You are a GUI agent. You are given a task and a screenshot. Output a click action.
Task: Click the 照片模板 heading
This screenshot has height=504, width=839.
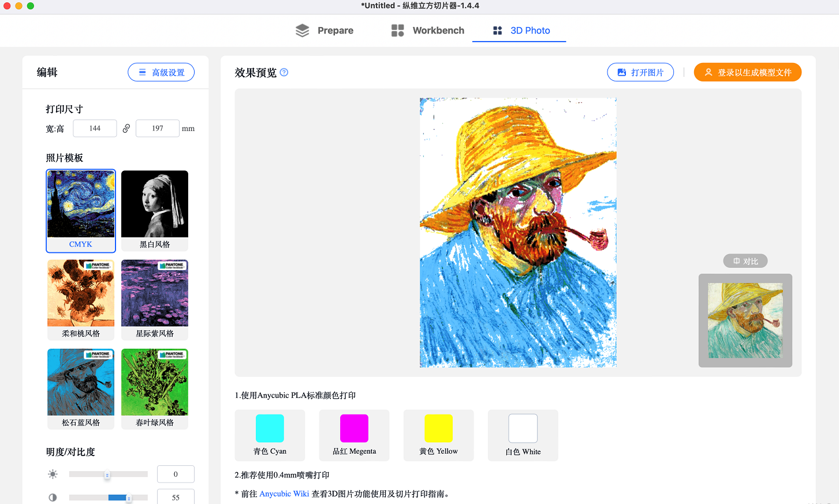click(x=64, y=158)
